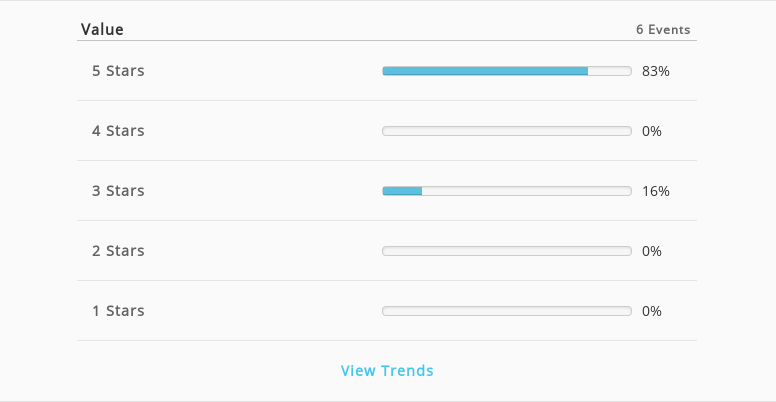The image size is (776, 402).
Task: Click the 4 Stars empty progress bar
Action: [507, 131]
